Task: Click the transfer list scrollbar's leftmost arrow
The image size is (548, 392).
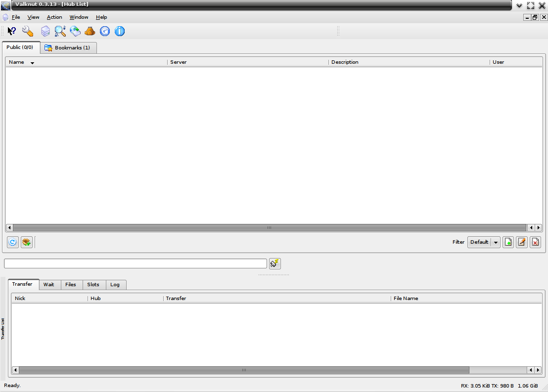Action: (x=15, y=370)
